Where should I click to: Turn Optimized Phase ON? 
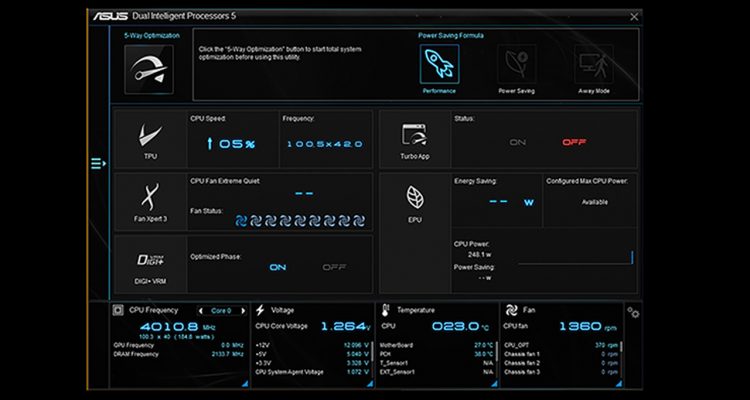point(277,267)
